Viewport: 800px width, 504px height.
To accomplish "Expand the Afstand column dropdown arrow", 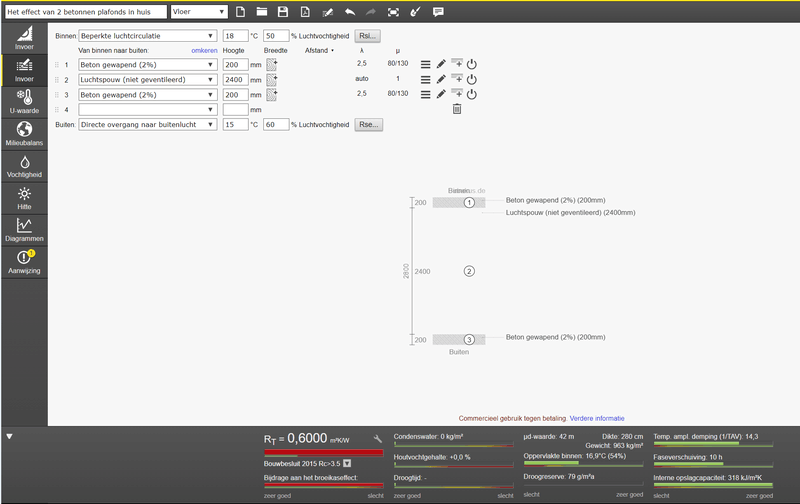I will click(x=333, y=51).
